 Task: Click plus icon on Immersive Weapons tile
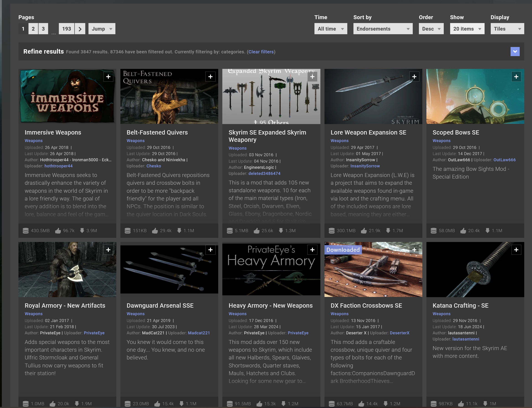point(108,77)
